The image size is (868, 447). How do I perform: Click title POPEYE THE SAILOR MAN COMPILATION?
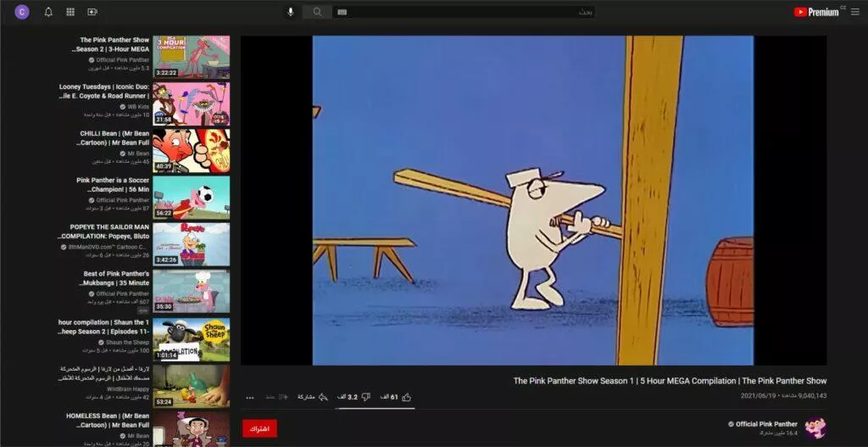(x=103, y=232)
